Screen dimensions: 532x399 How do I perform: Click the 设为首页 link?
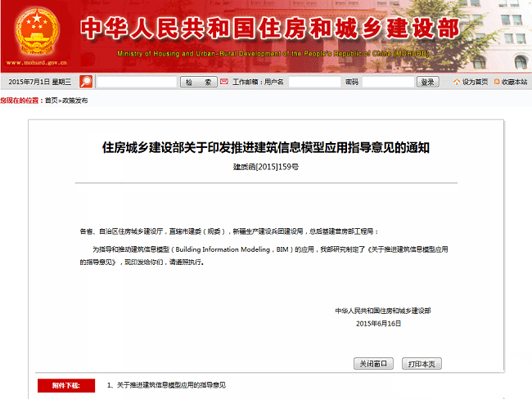(x=475, y=82)
